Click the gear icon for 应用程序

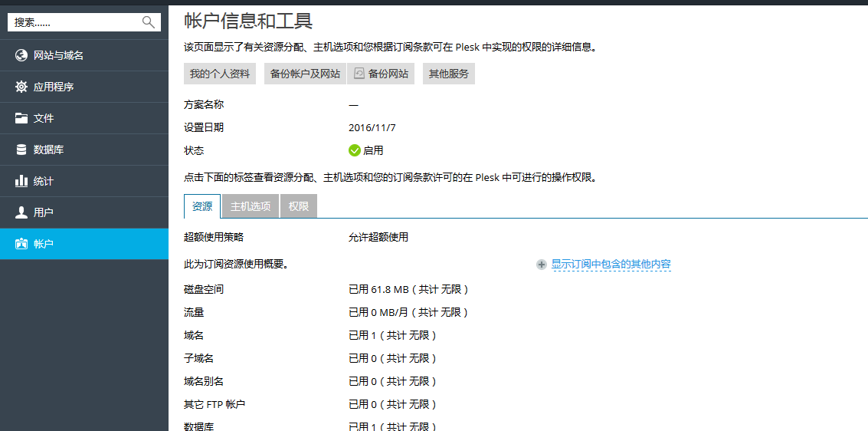click(21, 87)
